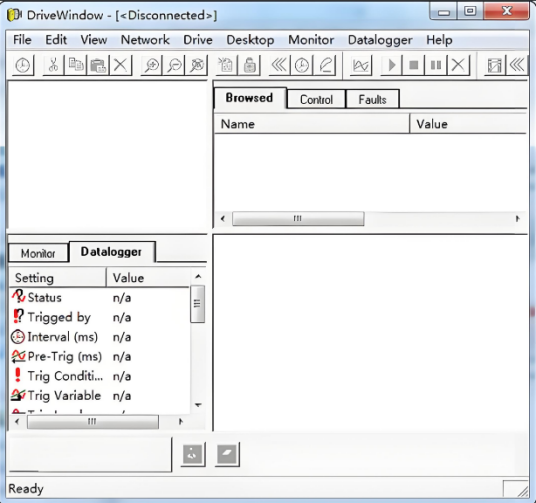Open the Desktop menu
This screenshot has height=503, width=536.
(250, 40)
